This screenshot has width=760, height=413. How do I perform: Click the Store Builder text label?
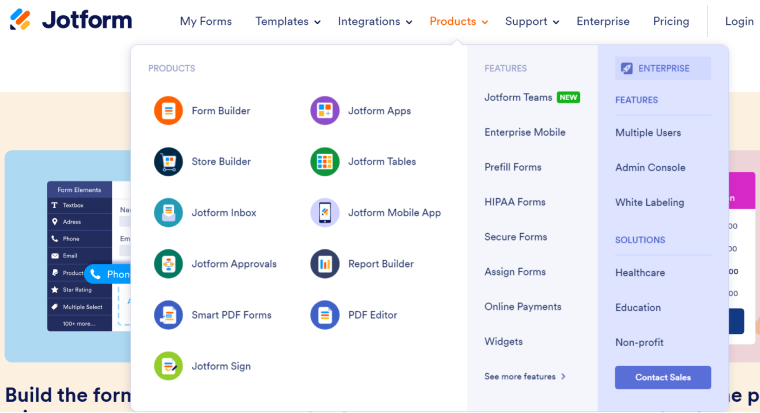tap(221, 161)
